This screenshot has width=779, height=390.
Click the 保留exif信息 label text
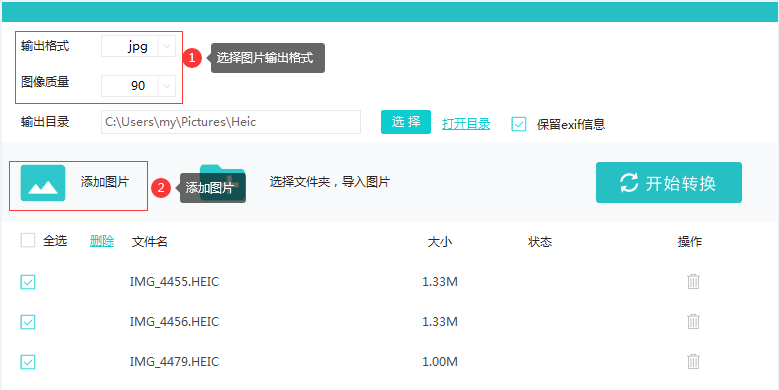[571, 124]
